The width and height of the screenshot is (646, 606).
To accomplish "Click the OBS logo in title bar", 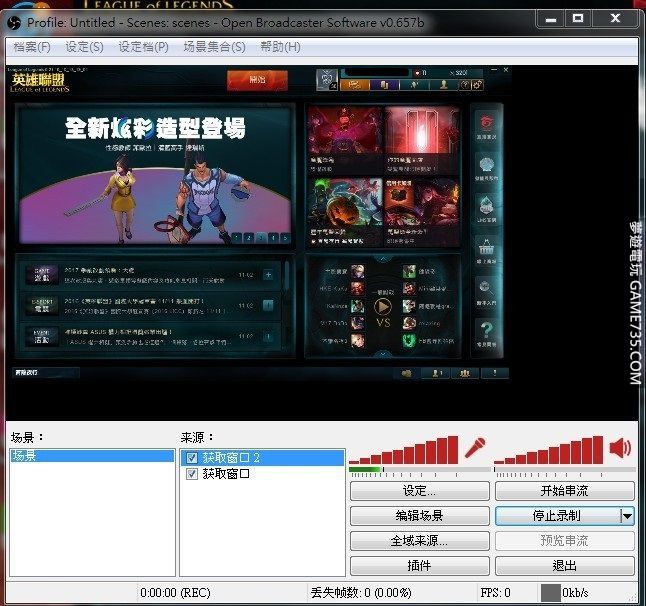I will [13, 19].
